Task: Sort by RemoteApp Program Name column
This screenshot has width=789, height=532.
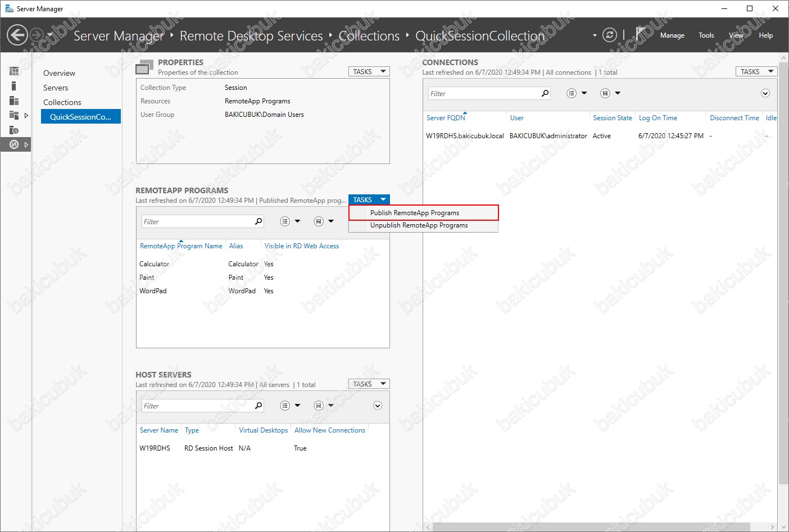Action: 181,246
